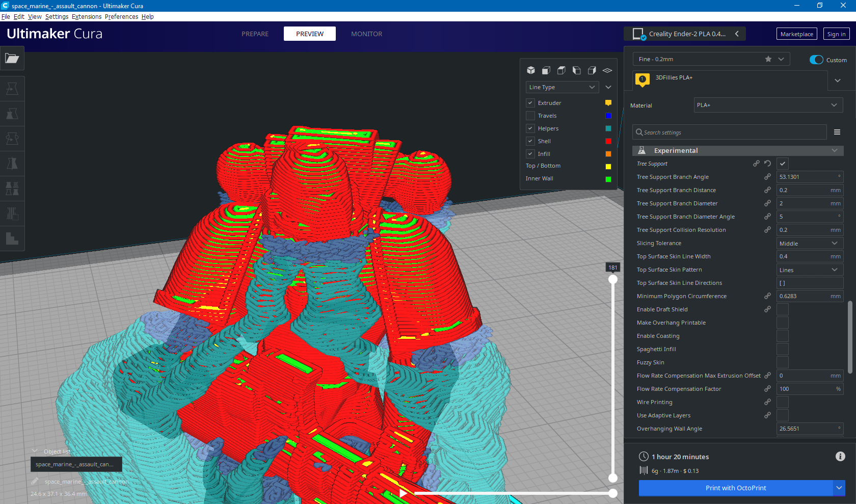Toggle the Helpers checkbox
The image size is (856, 504).
coord(530,128)
